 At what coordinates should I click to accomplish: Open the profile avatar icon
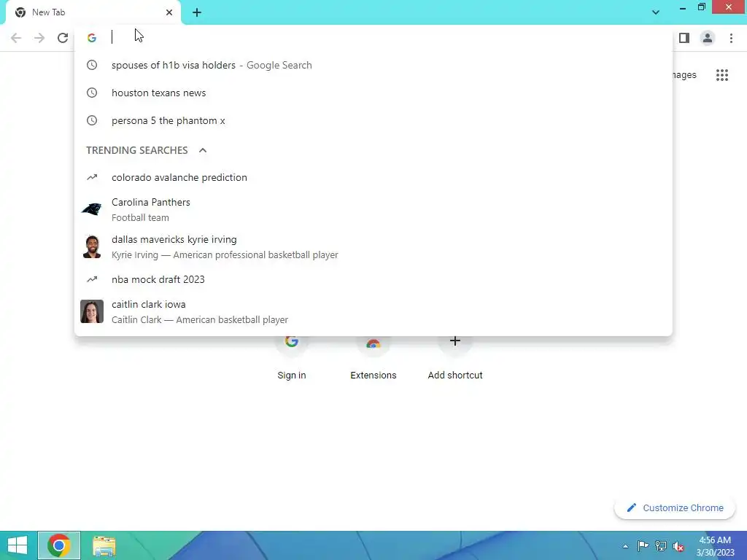coord(708,38)
